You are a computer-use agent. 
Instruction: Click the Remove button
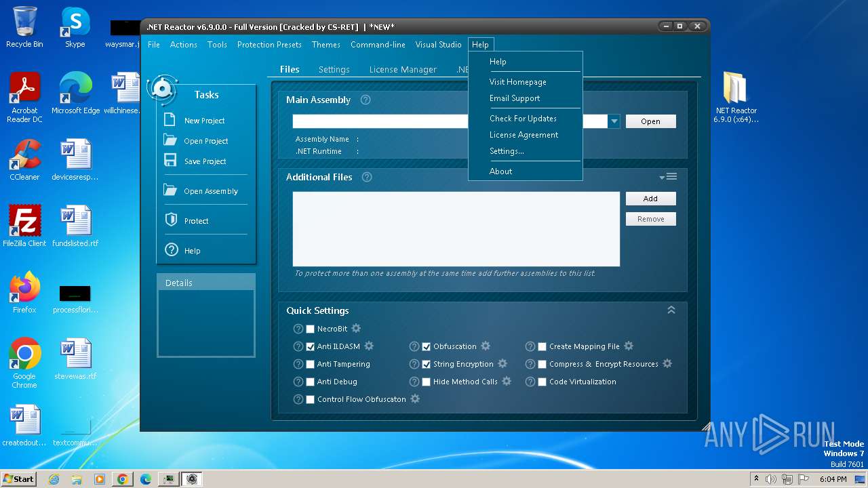coord(650,219)
